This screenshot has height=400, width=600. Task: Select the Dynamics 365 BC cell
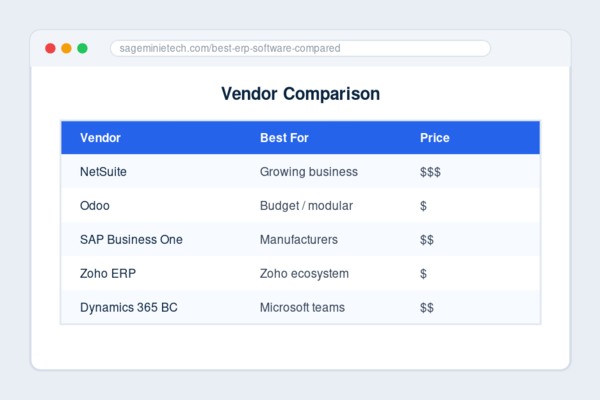coord(129,307)
